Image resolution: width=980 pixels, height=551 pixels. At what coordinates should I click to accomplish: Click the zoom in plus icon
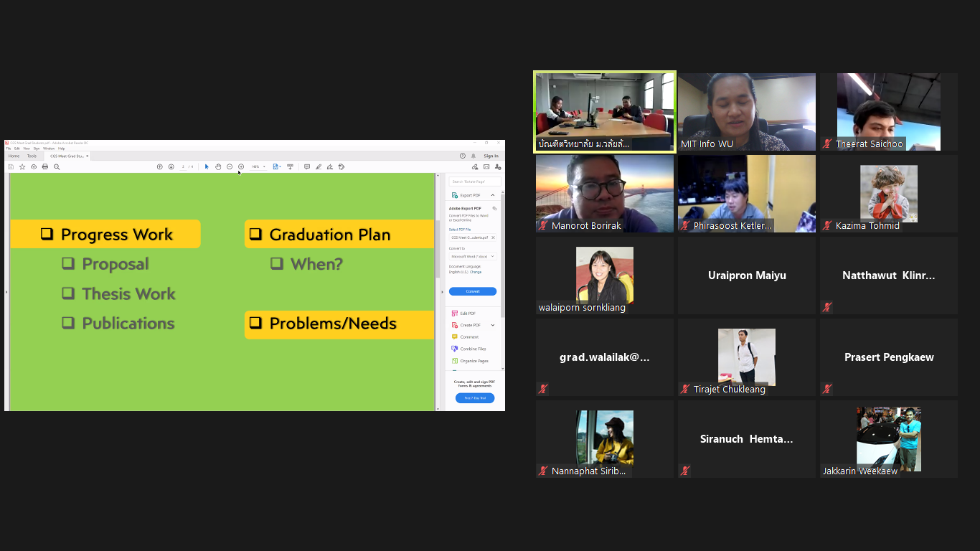241,166
